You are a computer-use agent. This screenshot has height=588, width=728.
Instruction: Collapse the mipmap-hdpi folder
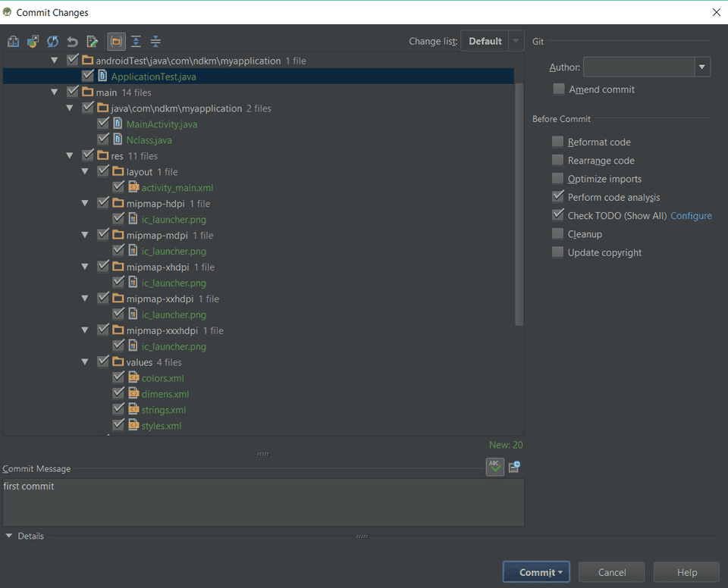point(85,203)
